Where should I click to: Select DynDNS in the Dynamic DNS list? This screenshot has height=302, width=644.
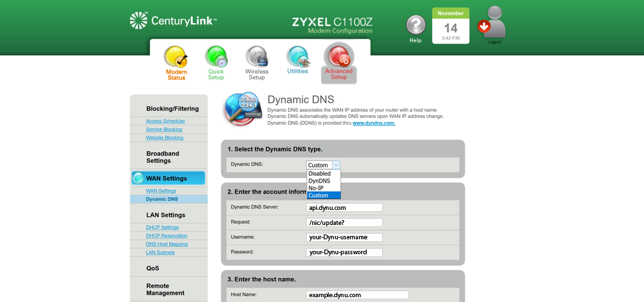click(x=324, y=181)
